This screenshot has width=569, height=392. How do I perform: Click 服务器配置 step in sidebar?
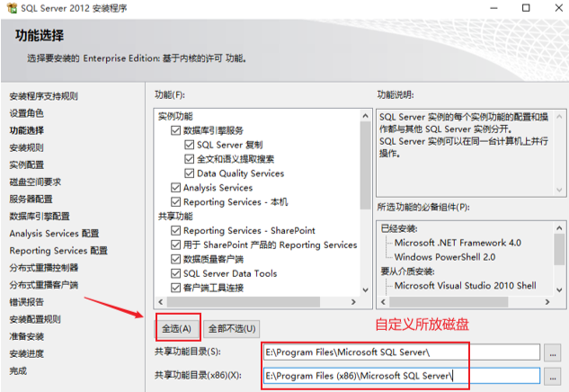31,199
